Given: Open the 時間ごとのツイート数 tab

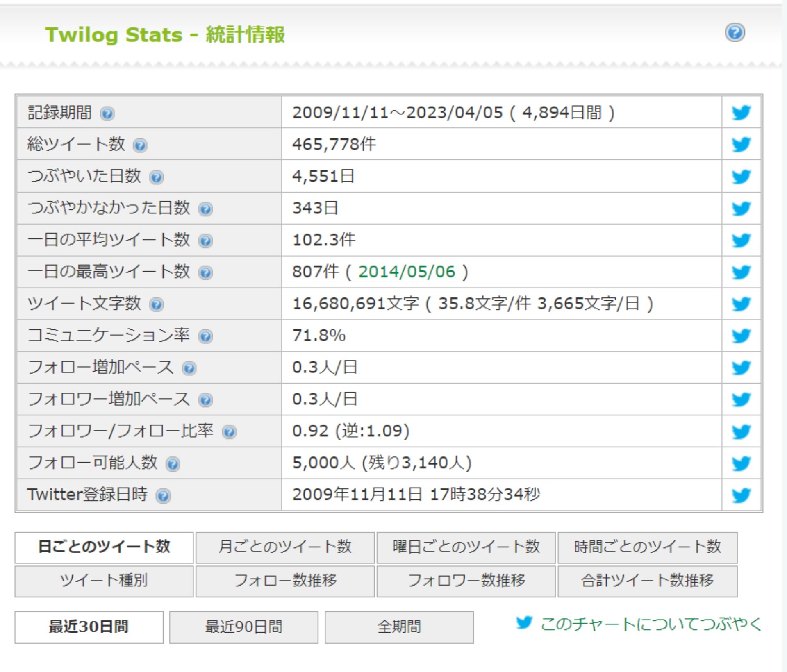Looking at the screenshot, I should [x=647, y=547].
